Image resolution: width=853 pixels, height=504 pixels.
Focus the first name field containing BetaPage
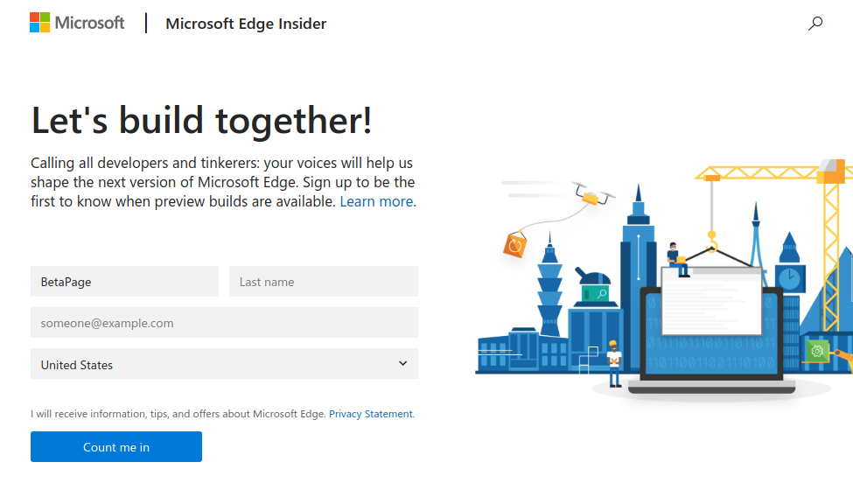coord(124,282)
